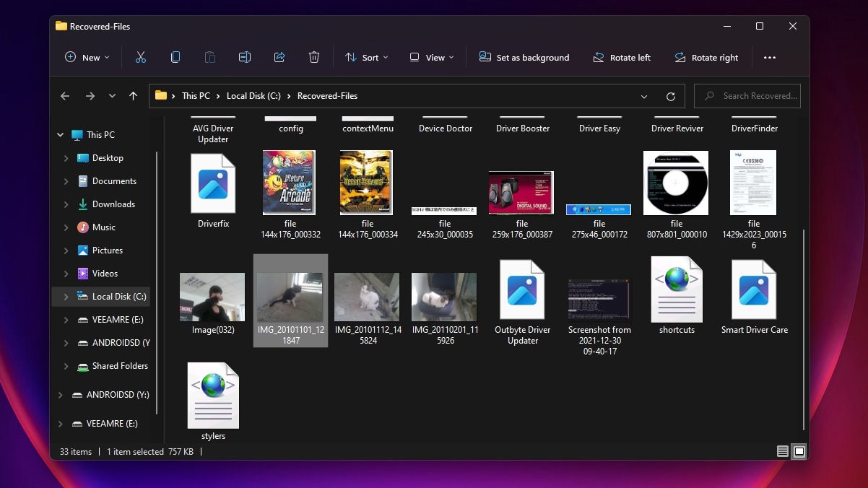
Task: Open the New item menu
Action: 87,57
